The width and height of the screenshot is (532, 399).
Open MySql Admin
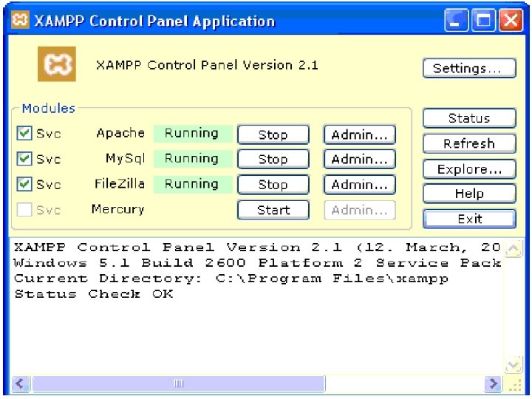coord(360,159)
